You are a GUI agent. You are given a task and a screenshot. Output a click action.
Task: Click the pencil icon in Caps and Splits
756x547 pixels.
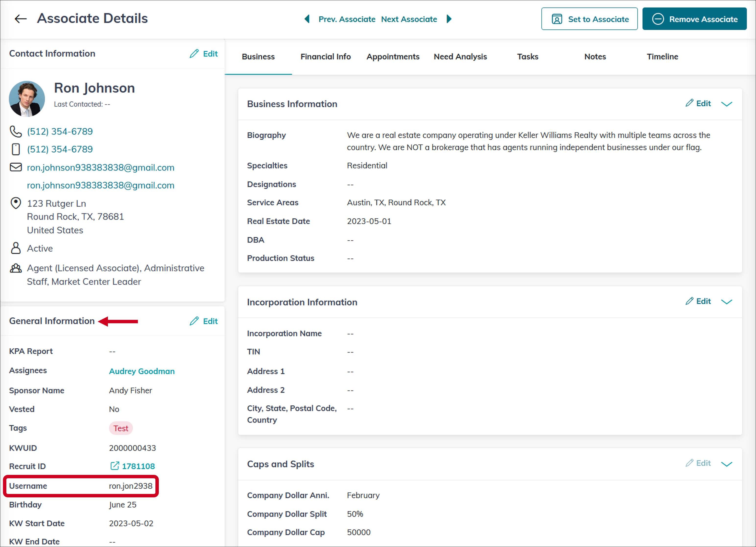click(689, 463)
